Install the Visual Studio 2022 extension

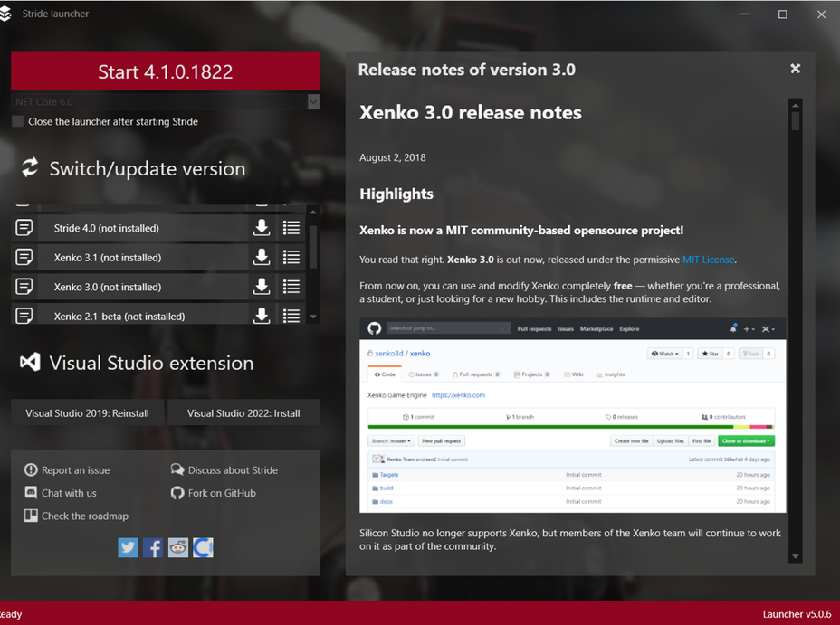[243, 412]
